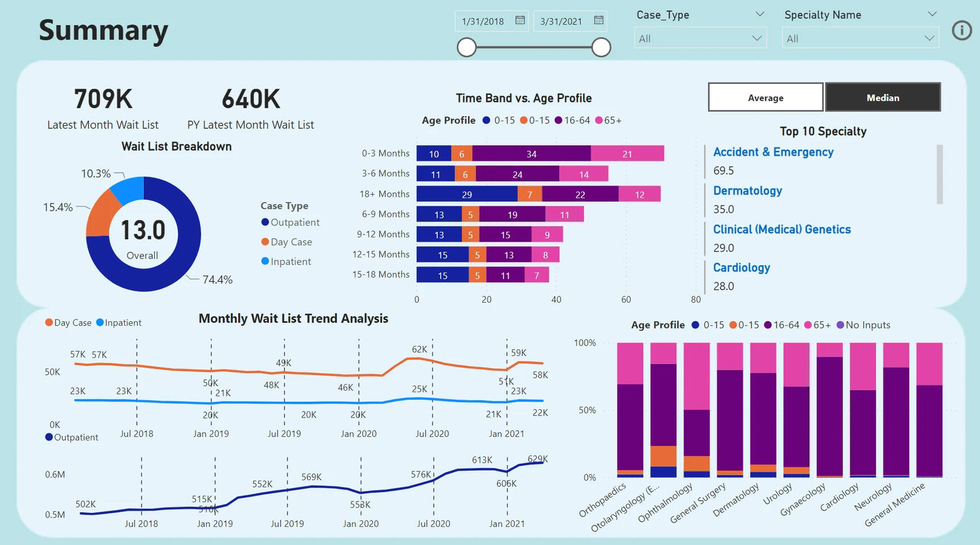This screenshot has width=980, height=545.
Task: Open the start date calendar picker icon
Action: tap(520, 20)
